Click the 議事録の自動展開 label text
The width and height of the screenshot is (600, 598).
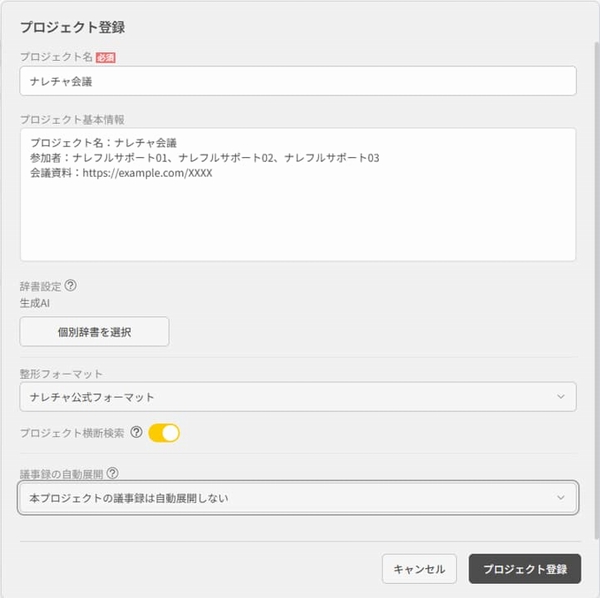click(61, 473)
